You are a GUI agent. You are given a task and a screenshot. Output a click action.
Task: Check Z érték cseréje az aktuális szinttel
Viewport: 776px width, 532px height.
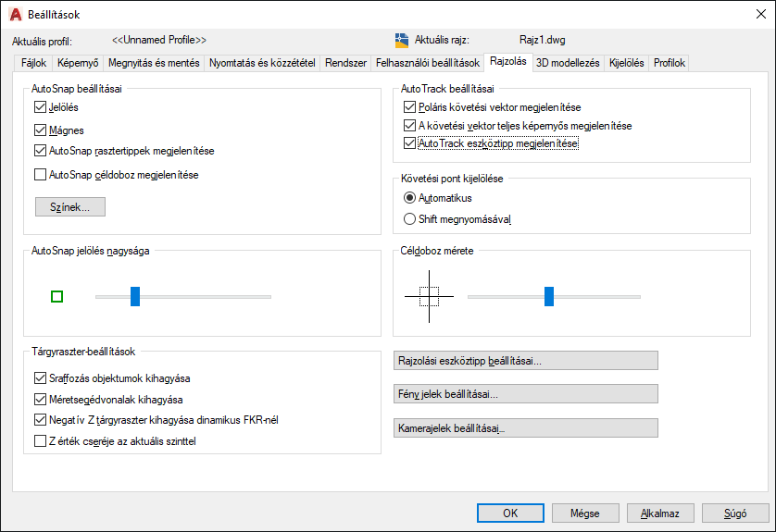40,441
